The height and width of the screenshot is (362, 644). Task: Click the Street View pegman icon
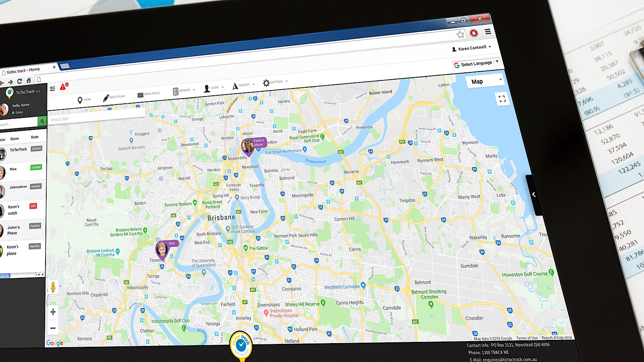pos(53,287)
